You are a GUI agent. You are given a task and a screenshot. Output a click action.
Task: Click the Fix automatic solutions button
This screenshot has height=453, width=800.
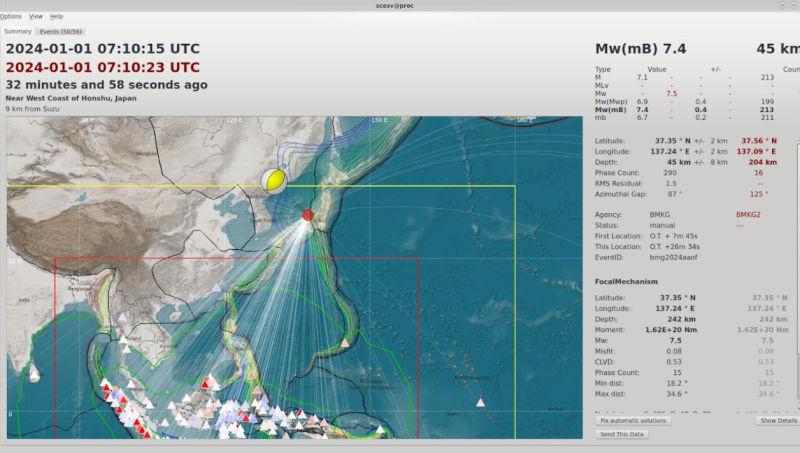pyautogui.click(x=633, y=421)
